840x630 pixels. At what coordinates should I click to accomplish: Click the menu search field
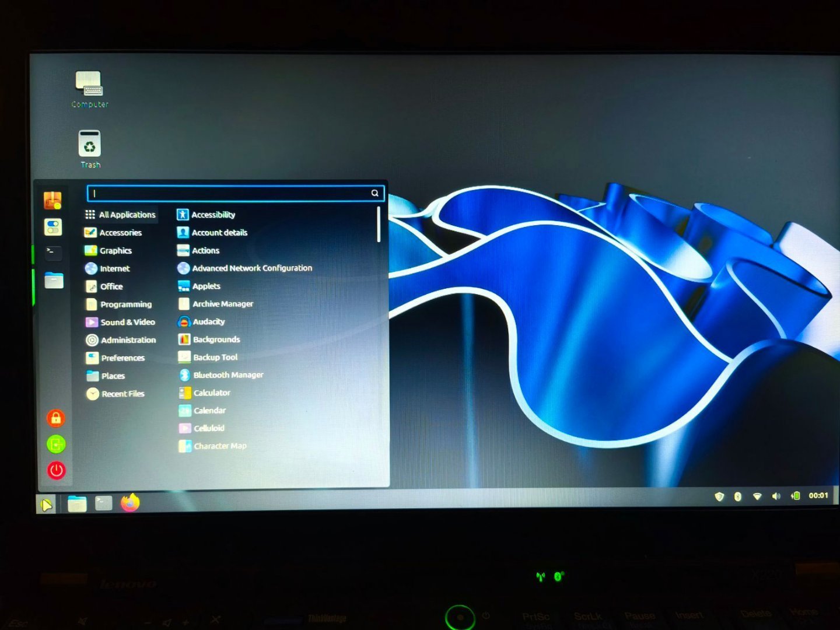click(x=235, y=193)
